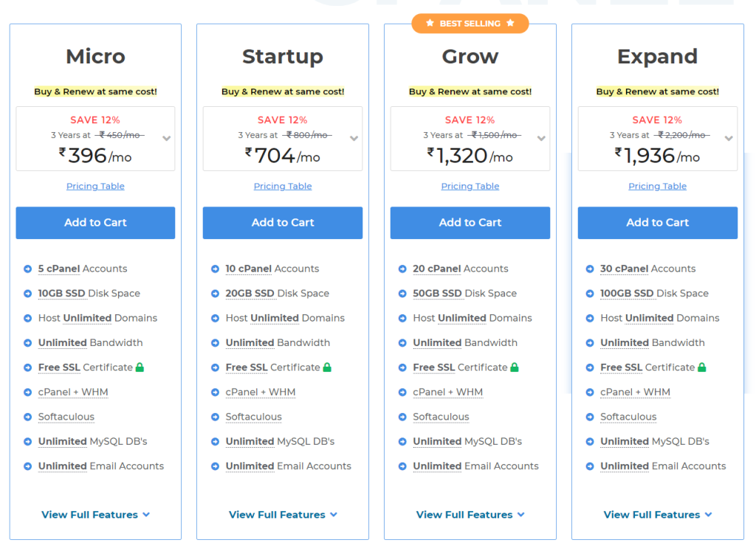Open the Pricing Table link under Micro
The width and height of the screenshot is (756, 554).
[x=95, y=186]
